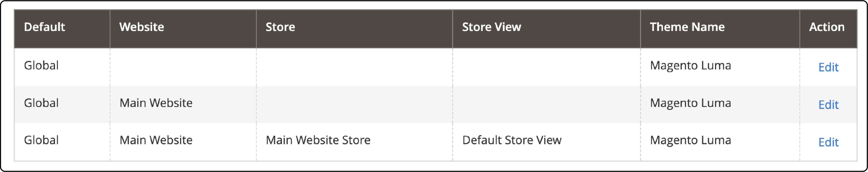Screen dimensions: 868x172
Task: Click Magento Luma in the first row
Action: coord(690,65)
